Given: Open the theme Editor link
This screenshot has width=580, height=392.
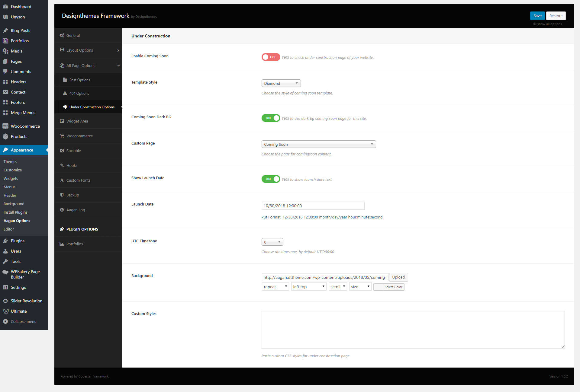Looking at the screenshot, I should [9, 229].
